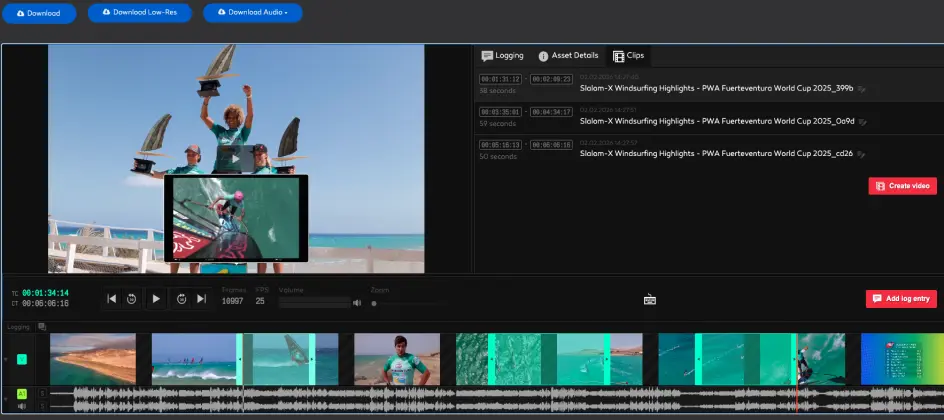Jump to end with skip-forward control
The width and height of the screenshot is (944, 420).
(202, 298)
